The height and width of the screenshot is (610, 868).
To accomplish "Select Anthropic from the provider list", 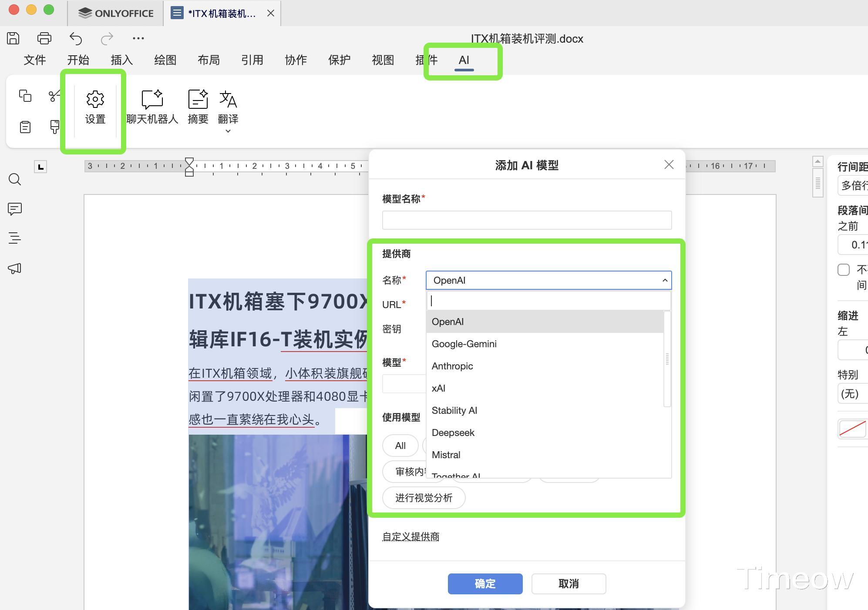I will [452, 366].
